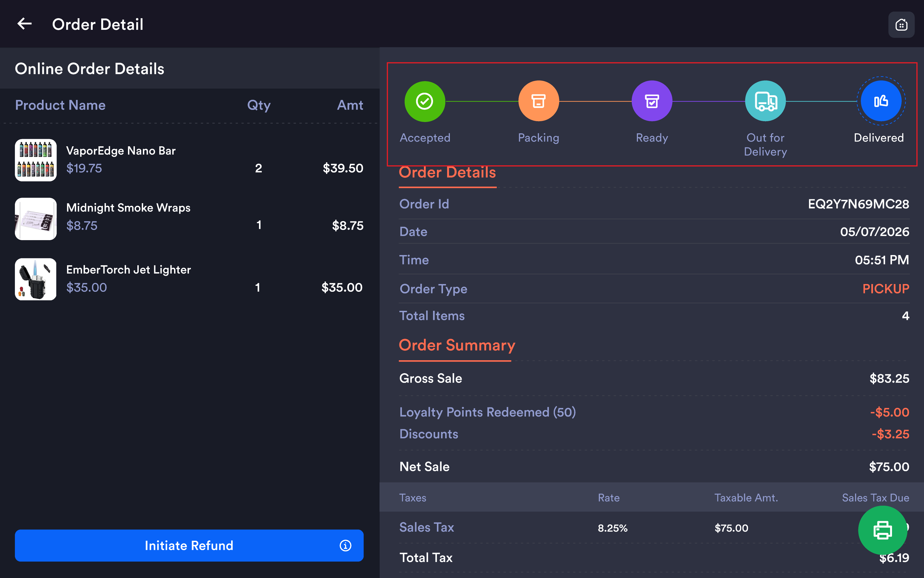Select the EmberTorch Jet Lighter product name
The height and width of the screenshot is (578, 924).
[128, 269]
